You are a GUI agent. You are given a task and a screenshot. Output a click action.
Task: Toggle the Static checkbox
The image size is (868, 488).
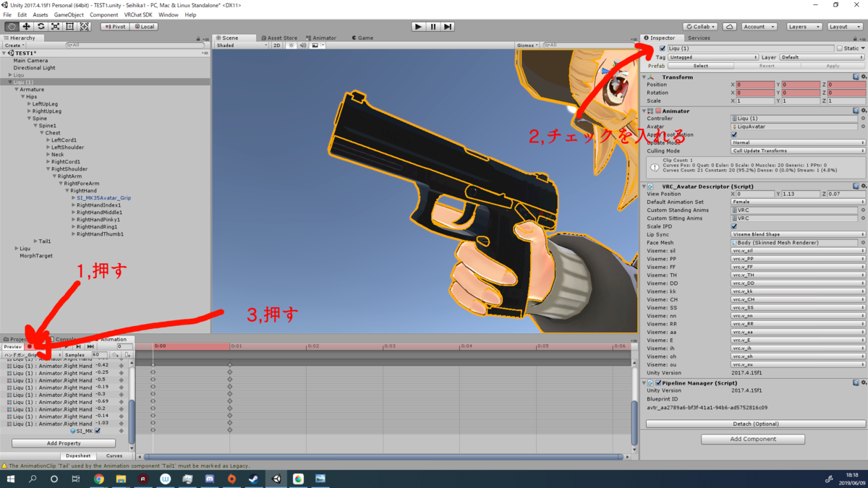coord(839,48)
